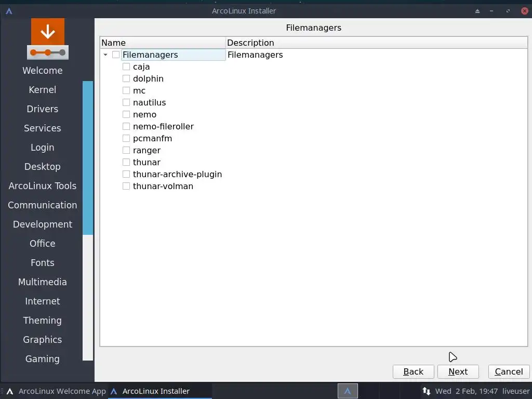Select the Multimedia step
The image size is (532, 399).
(43, 282)
